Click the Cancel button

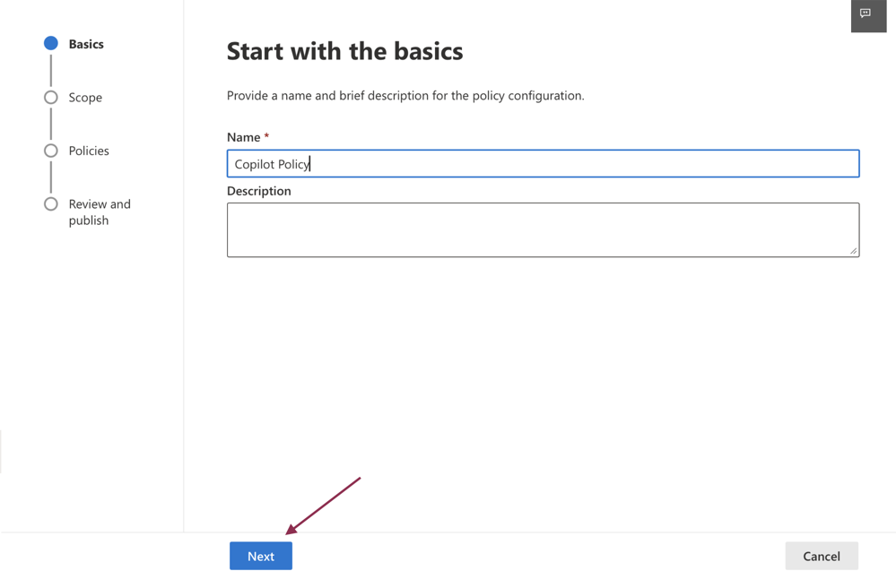822,556
